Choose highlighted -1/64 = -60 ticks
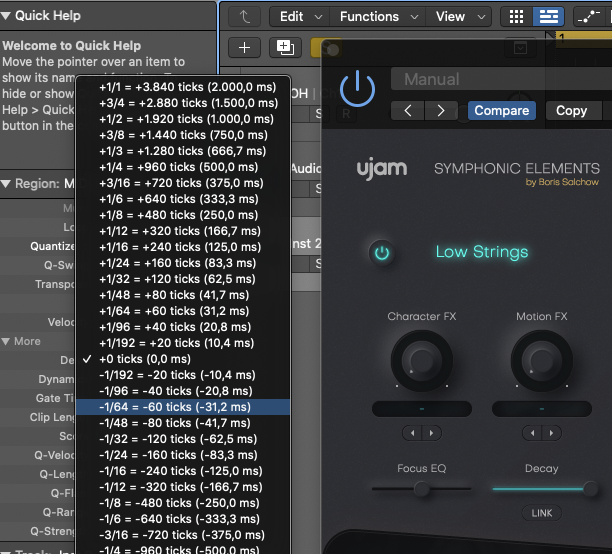612x554 pixels. point(183,407)
